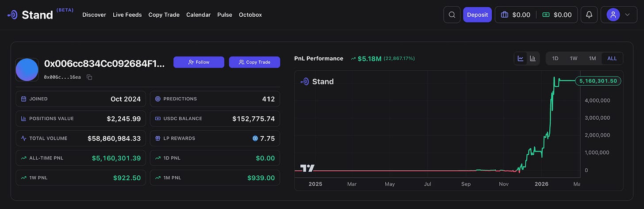
Task: Open the Discover menu
Action: click(94, 15)
